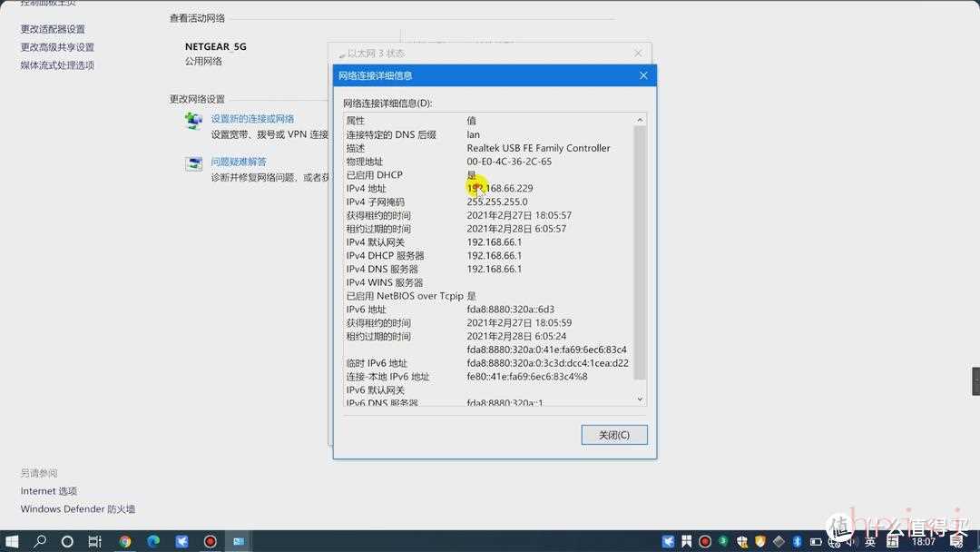980x552 pixels.
Task: Open Cortana circle icon
Action: [67, 541]
